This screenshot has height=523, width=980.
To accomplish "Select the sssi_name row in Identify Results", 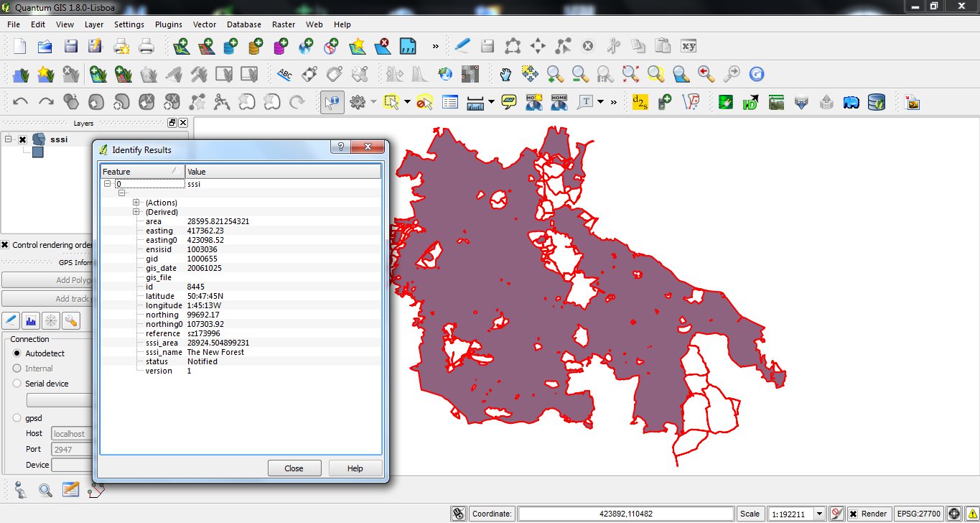I will (x=241, y=352).
